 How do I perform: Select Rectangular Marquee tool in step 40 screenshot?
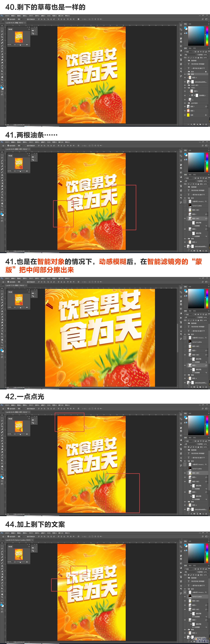[2, 28]
